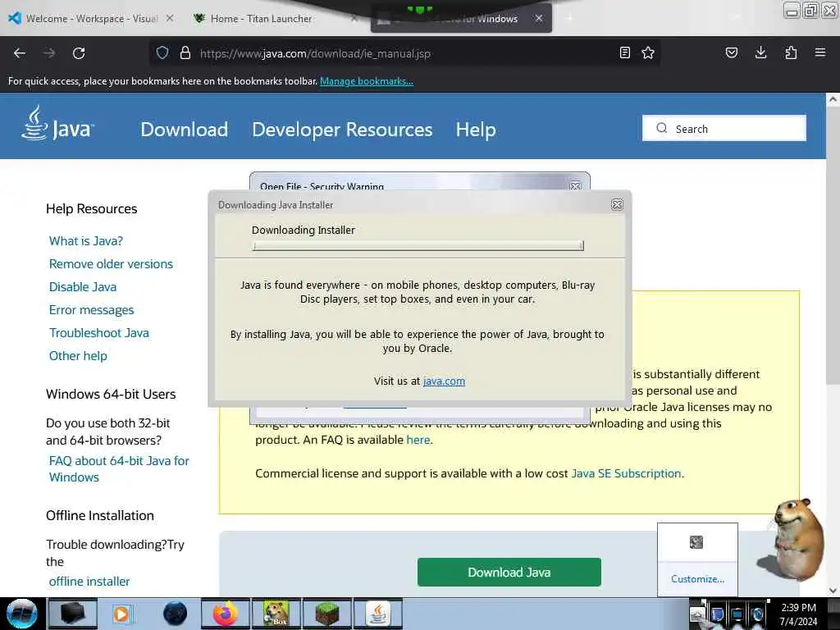This screenshot has height=630, width=840.
Task: Click the forward navigation arrow
Action: point(49,53)
